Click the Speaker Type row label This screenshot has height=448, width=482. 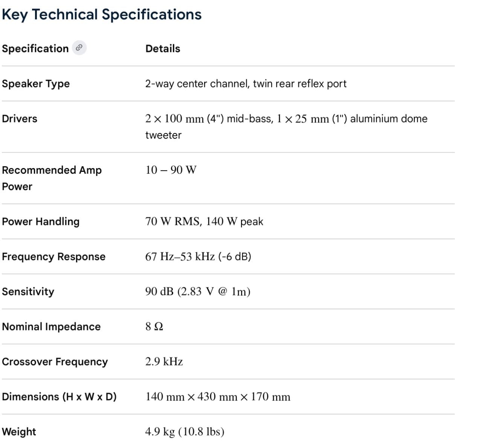pos(36,84)
